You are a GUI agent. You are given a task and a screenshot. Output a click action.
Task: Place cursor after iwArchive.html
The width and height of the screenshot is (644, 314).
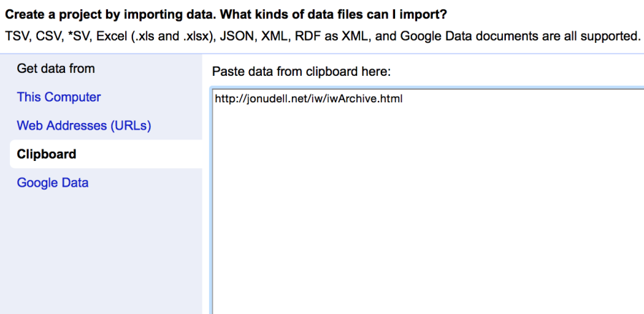coord(404,99)
